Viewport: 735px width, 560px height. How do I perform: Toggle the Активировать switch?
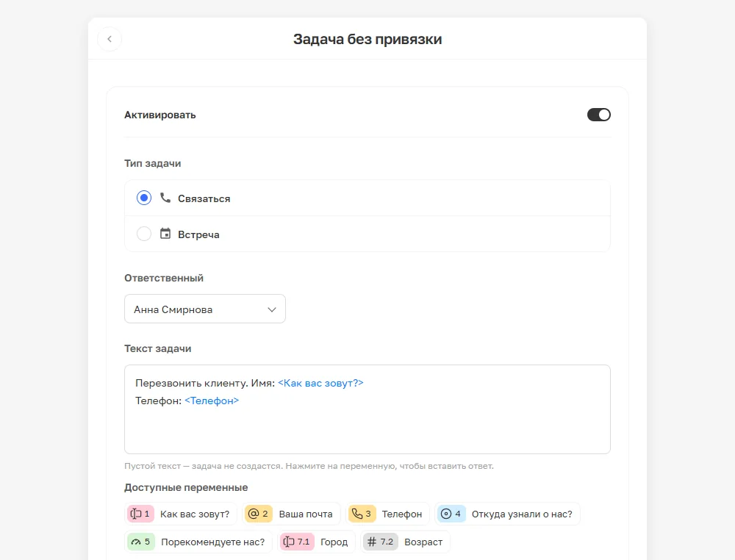pyautogui.click(x=598, y=115)
